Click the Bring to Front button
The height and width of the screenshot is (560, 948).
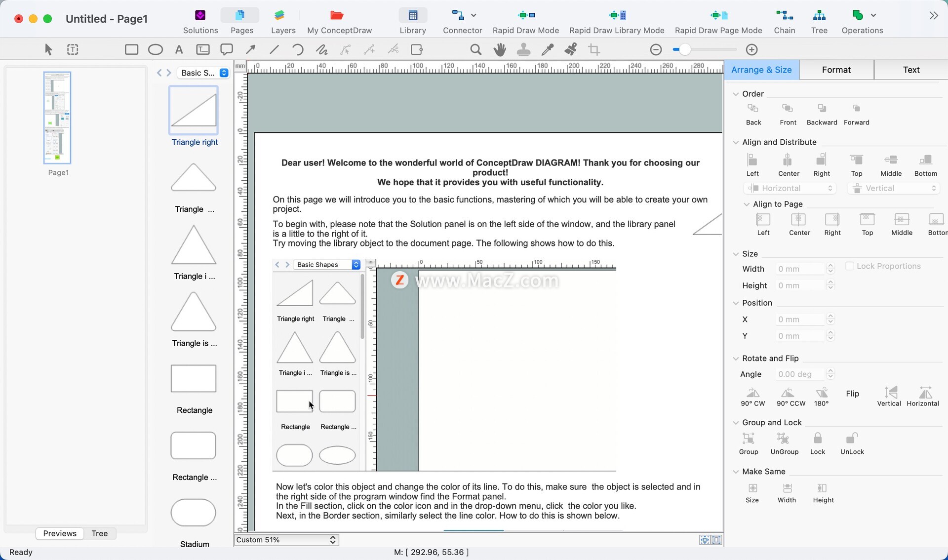[788, 115]
